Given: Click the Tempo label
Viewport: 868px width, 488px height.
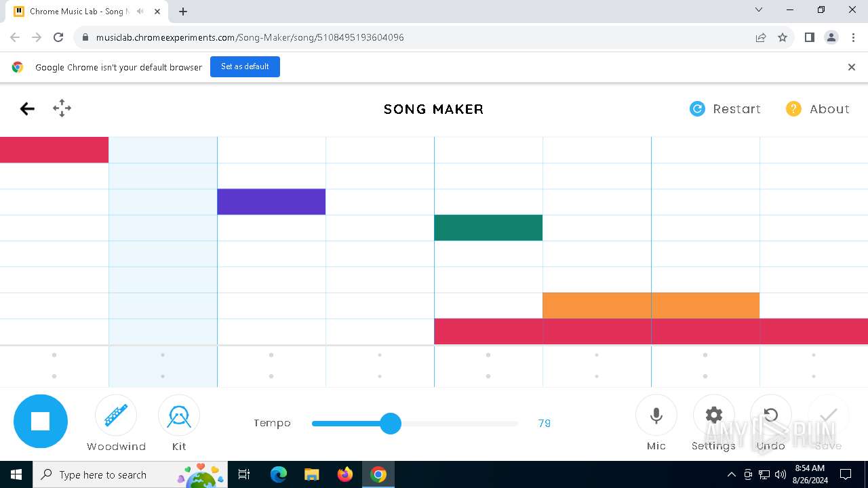Looking at the screenshot, I should tap(272, 423).
